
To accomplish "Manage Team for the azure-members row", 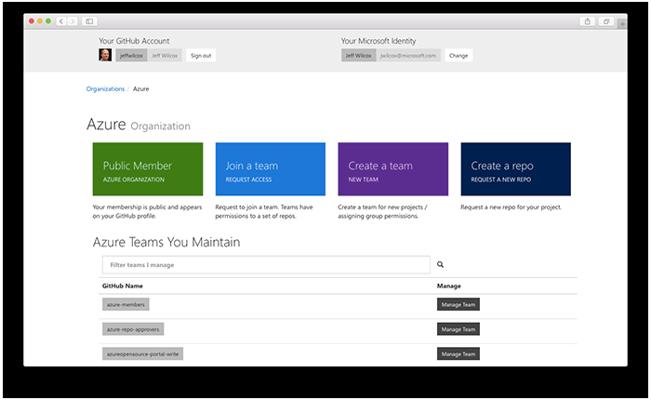I will 458,304.
